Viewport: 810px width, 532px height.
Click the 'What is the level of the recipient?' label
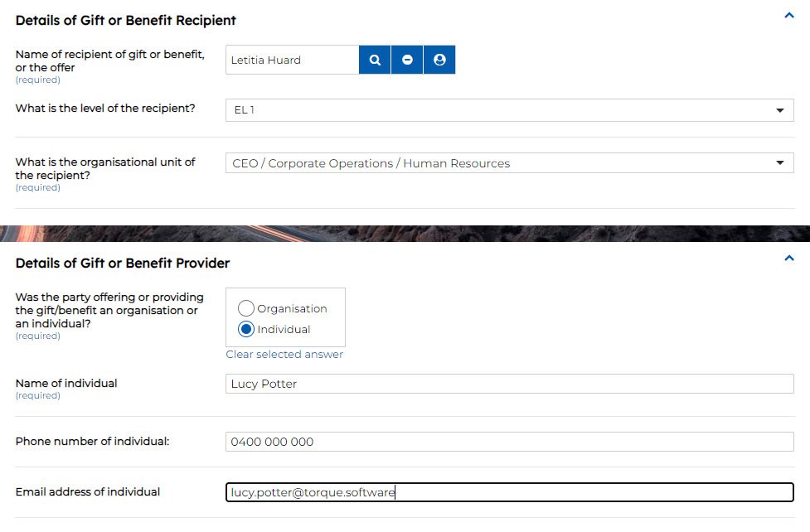point(105,108)
